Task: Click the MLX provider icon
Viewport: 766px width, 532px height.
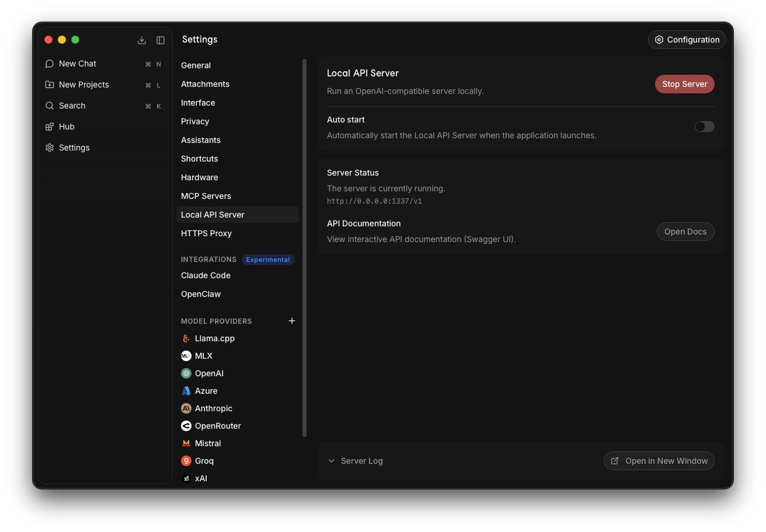Action: (x=186, y=356)
